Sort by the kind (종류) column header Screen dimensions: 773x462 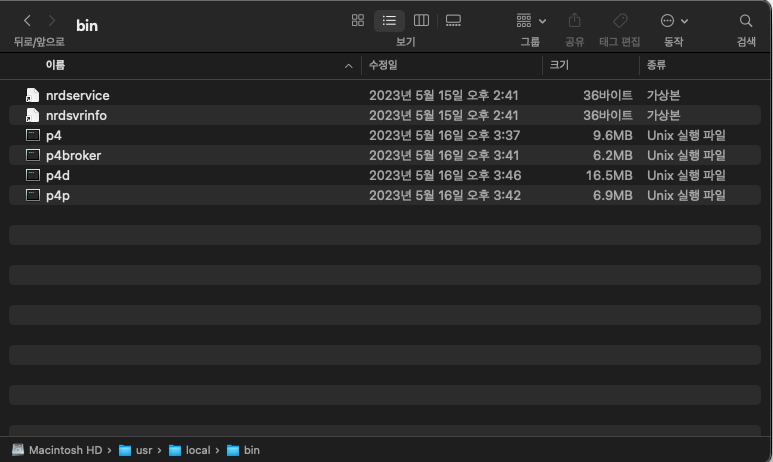click(x=656, y=65)
